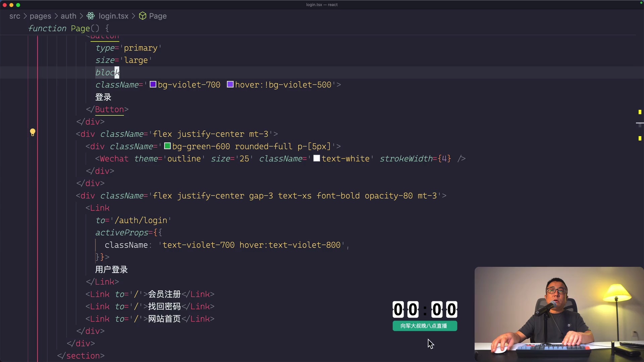Viewport: 644px width, 362px height.
Task: Open the auth breadcrumb segment
Action: point(68,16)
